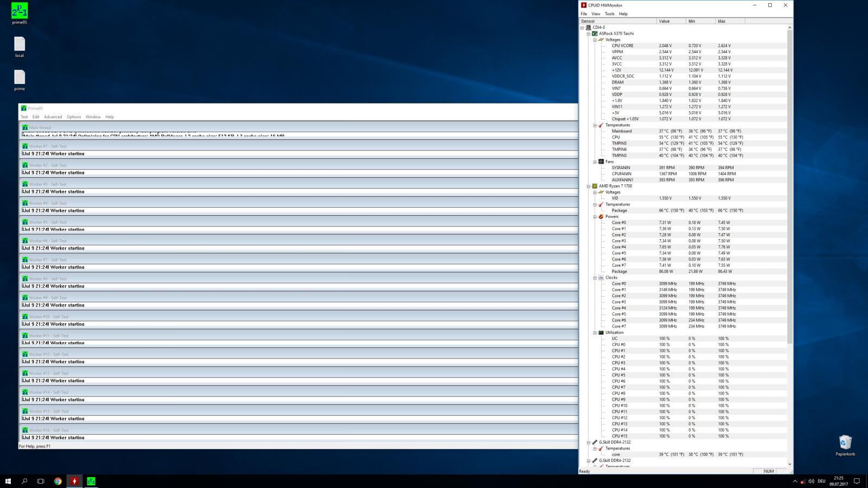Click the HWMonitor scroll down arrow
Viewport: 868px width, 488px height.
(789, 464)
